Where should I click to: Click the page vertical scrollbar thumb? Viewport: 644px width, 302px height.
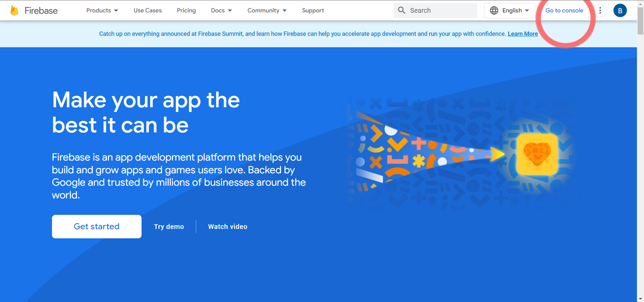[641, 21]
